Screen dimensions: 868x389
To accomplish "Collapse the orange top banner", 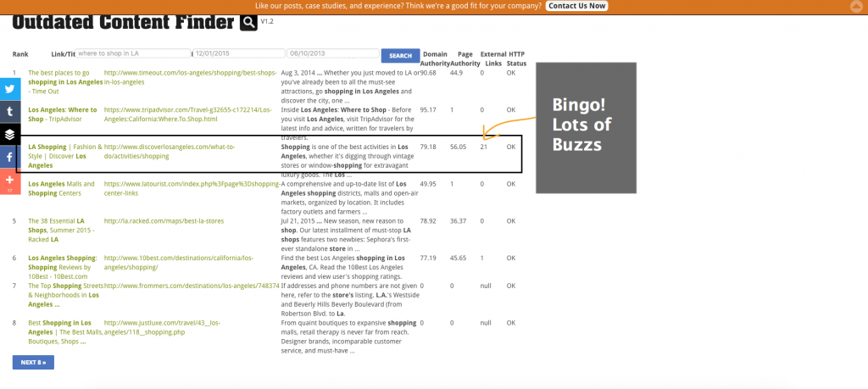I will pyautogui.click(x=855, y=7).
